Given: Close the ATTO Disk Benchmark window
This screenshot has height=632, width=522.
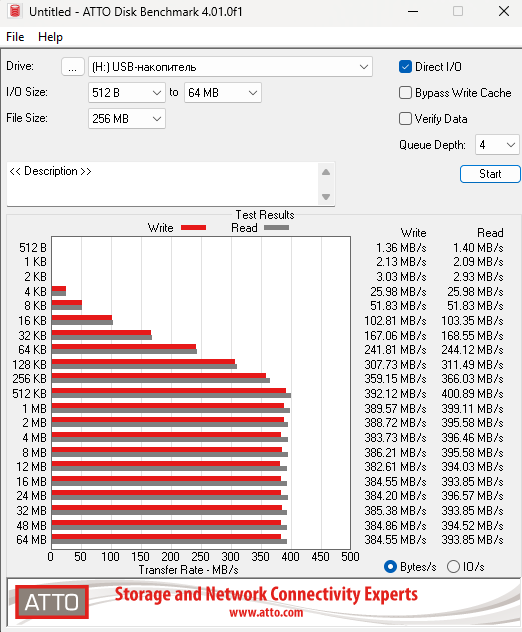Looking at the screenshot, I should (504, 11).
